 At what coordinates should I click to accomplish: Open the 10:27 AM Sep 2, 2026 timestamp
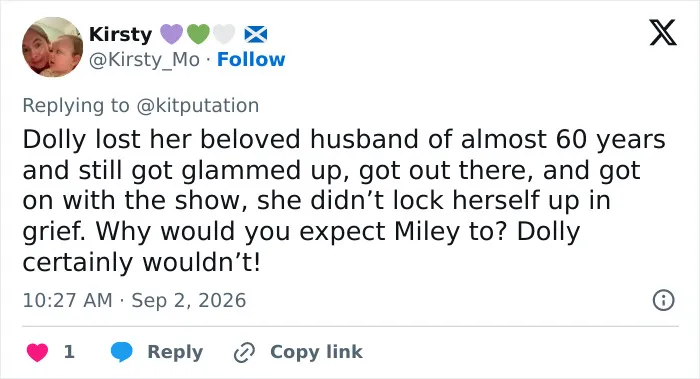coord(134,300)
